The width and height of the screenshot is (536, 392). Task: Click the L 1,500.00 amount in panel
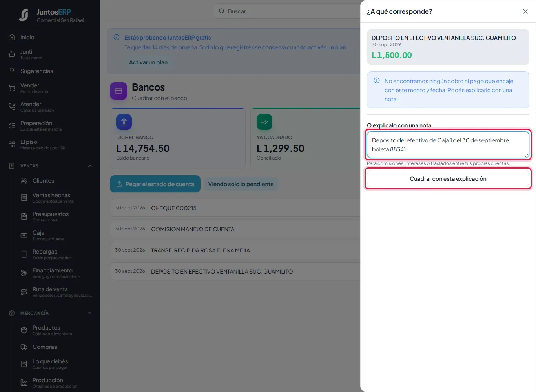click(392, 55)
